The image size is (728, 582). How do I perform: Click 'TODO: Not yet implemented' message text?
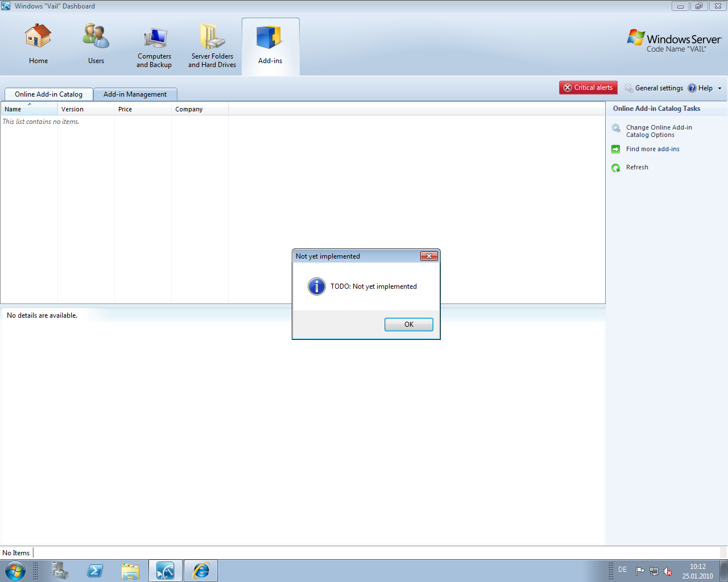(374, 286)
